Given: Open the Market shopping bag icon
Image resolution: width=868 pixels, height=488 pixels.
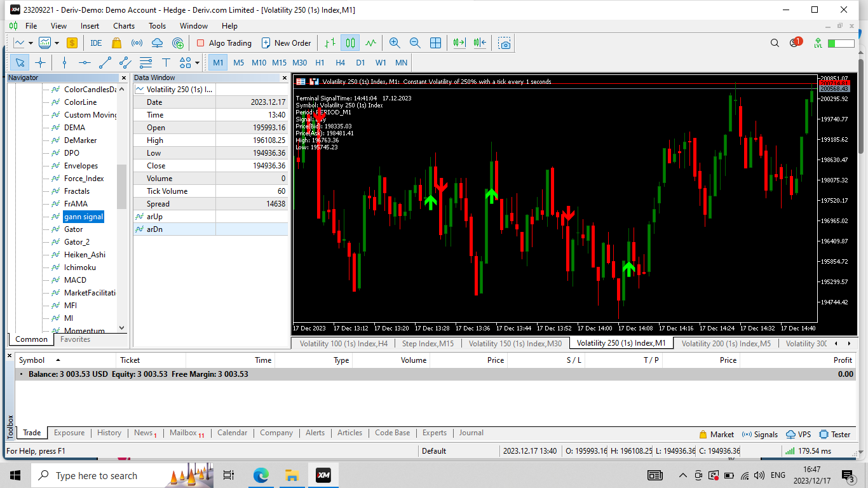Looking at the screenshot, I should pyautogui.click(x=116, y=43).
